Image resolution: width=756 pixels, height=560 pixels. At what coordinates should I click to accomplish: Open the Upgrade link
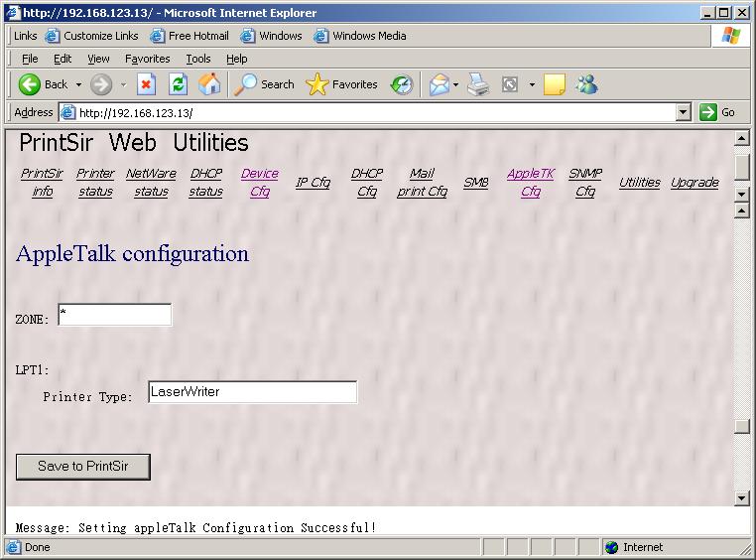point(694,183)
